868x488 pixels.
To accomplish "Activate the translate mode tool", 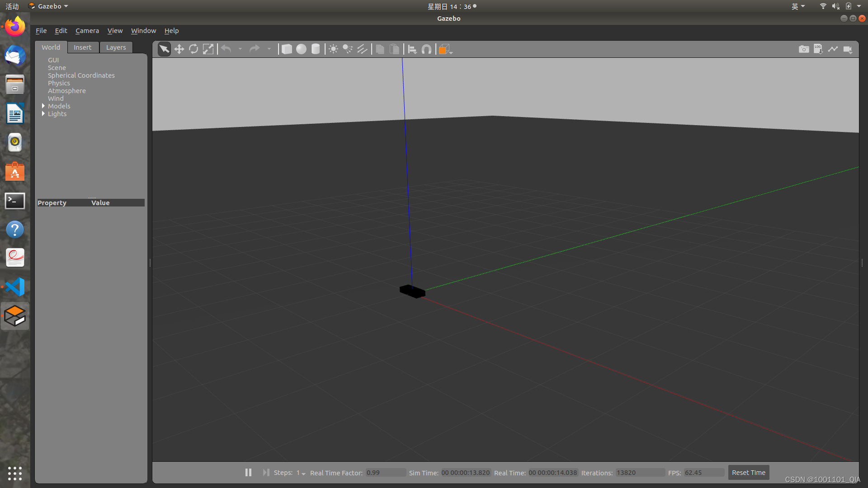I will [179, 49].
